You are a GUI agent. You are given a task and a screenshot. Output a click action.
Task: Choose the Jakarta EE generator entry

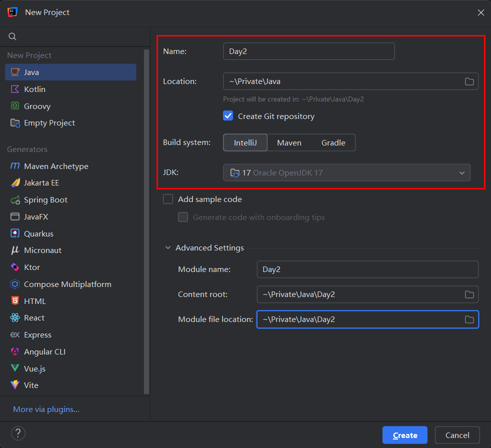pos(71,183)
